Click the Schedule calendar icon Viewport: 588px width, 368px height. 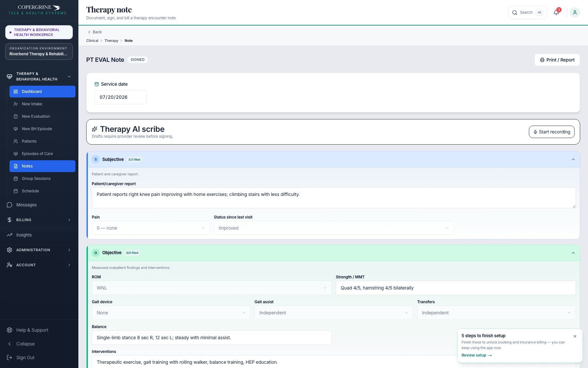[16, 191]
